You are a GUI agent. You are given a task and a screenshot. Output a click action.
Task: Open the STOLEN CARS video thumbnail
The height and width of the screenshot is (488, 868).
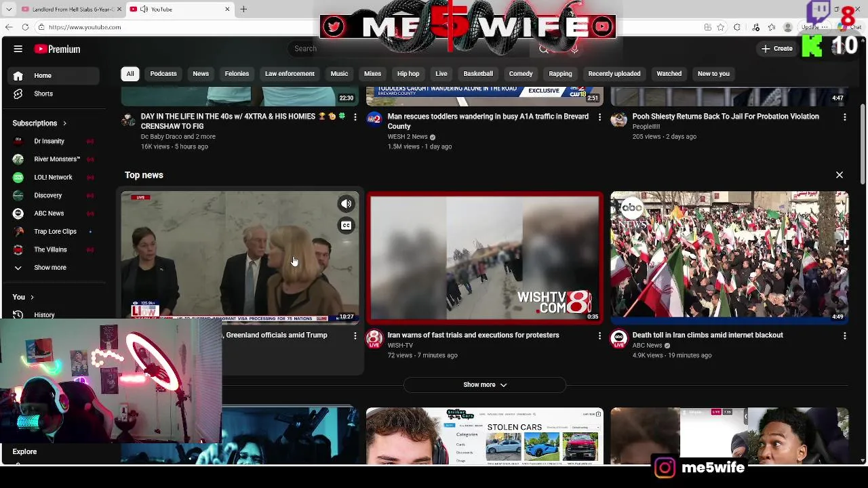[x=484, y=436]
